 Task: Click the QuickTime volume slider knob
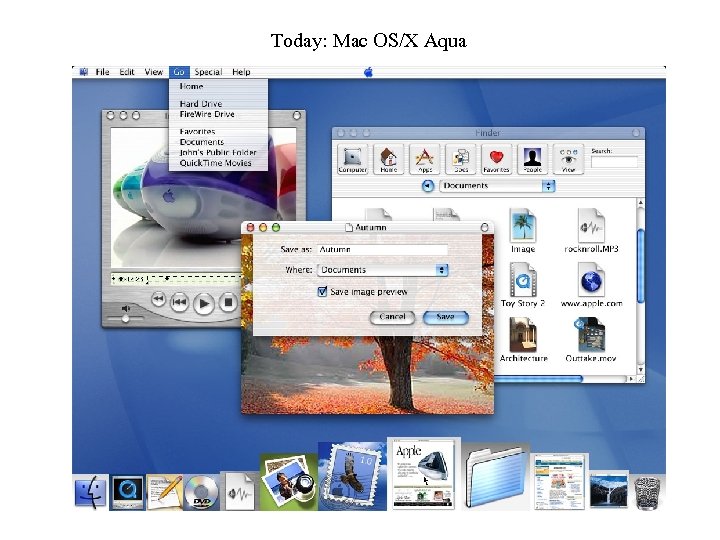(125, 319)
